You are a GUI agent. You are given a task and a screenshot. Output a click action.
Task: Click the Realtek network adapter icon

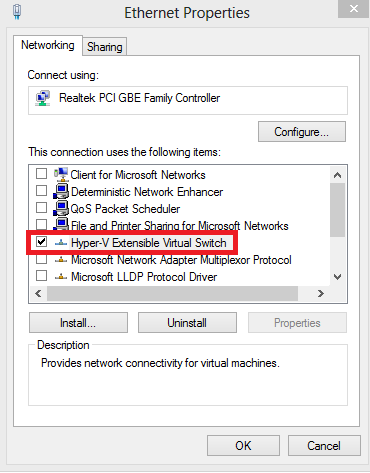(x=43, y=98)
